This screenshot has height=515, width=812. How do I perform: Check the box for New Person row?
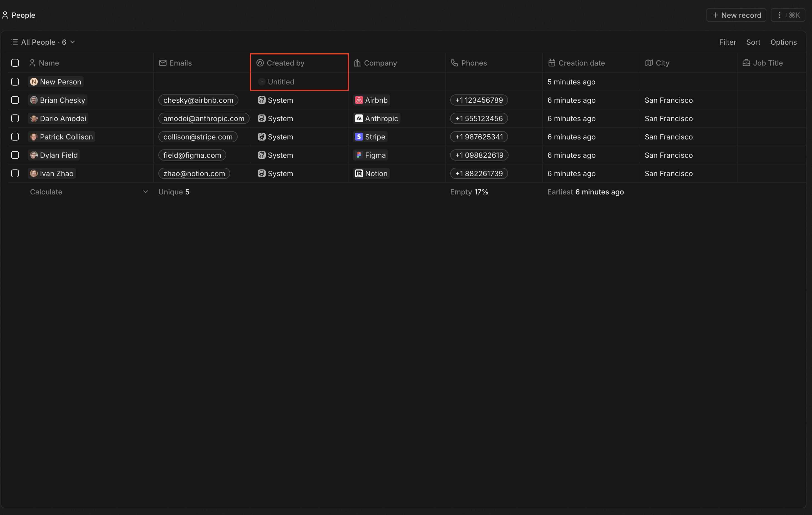click(x=15, y=82)
